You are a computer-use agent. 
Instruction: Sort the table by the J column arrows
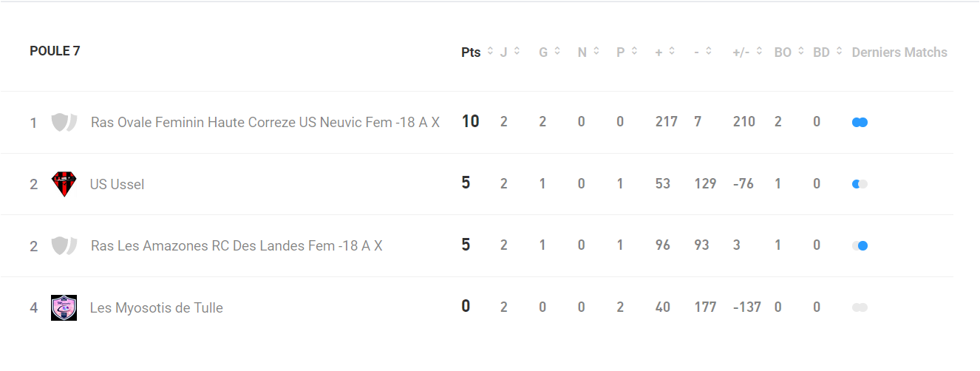coord(510,52)
